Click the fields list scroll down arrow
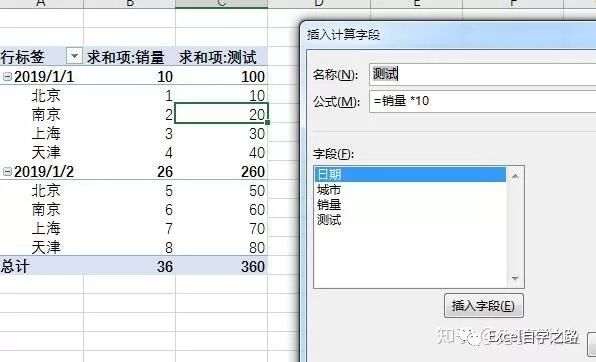The image size is (596, 362). point(515,278)
